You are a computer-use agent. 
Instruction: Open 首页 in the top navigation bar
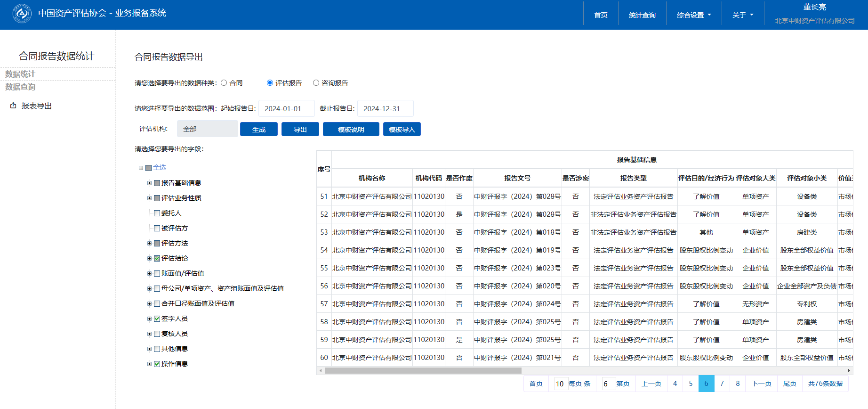click(x=601, y=15)
